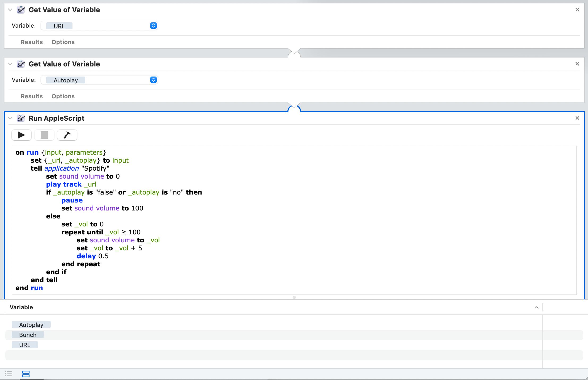Remove the URL variable action
This screenshot has height=380, width=588.
[577, 10]
